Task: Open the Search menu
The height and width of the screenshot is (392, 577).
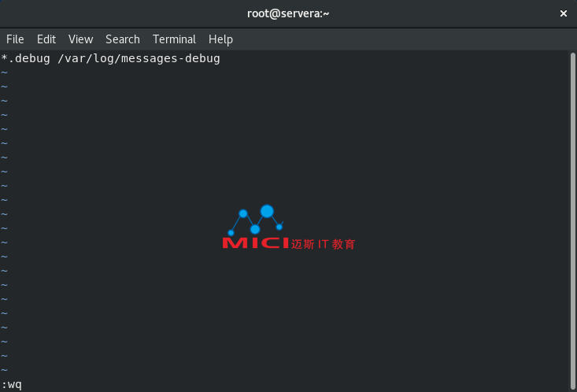Action: [x=123, y=39]
